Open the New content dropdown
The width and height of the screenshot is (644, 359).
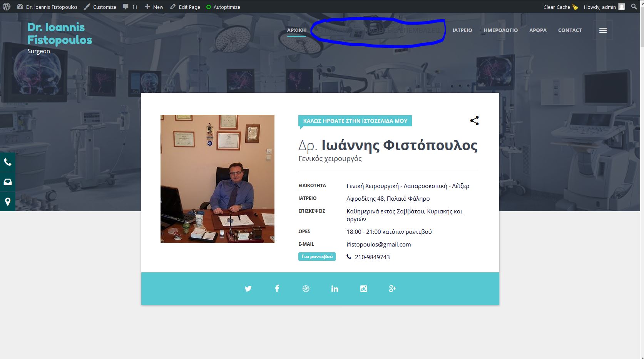point(154,7)
